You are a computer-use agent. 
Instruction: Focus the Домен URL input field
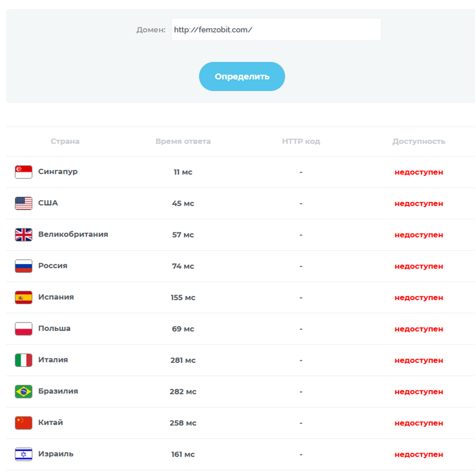point(276,30)
